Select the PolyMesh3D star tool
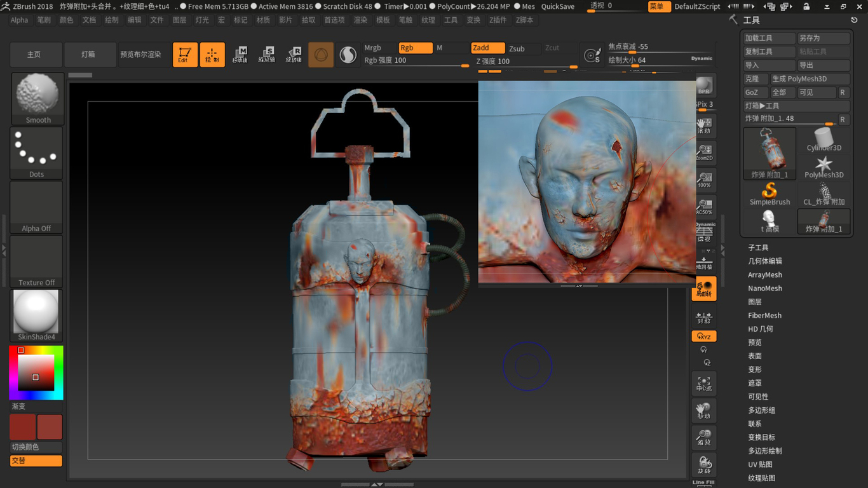The width and height of the screenshot is (868, 488). [824, 167]
